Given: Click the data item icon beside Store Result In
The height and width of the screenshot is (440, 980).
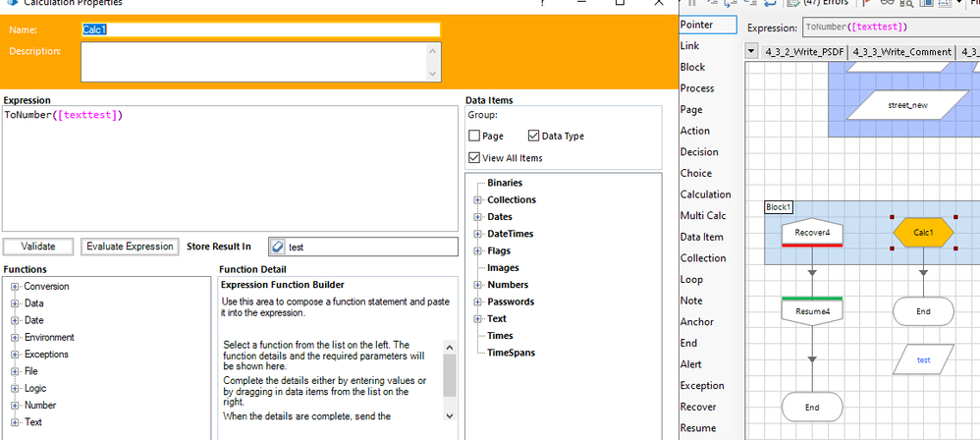Looking at the screenshot, I should coord(277,247).
